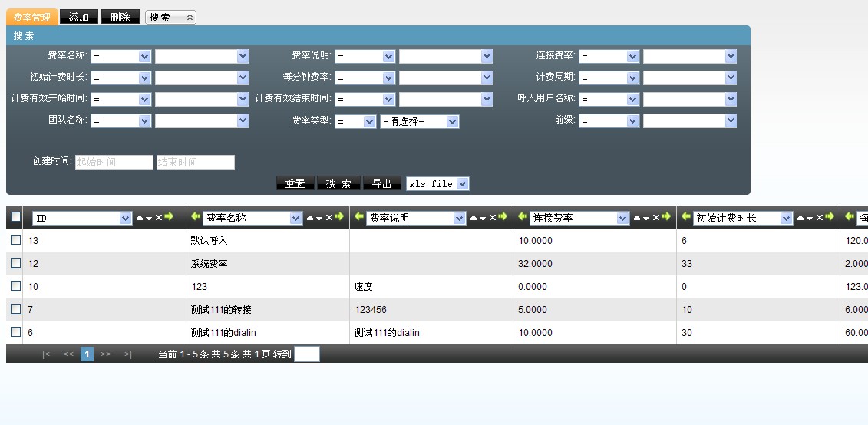Open the 添加 tab

point(78,17)
